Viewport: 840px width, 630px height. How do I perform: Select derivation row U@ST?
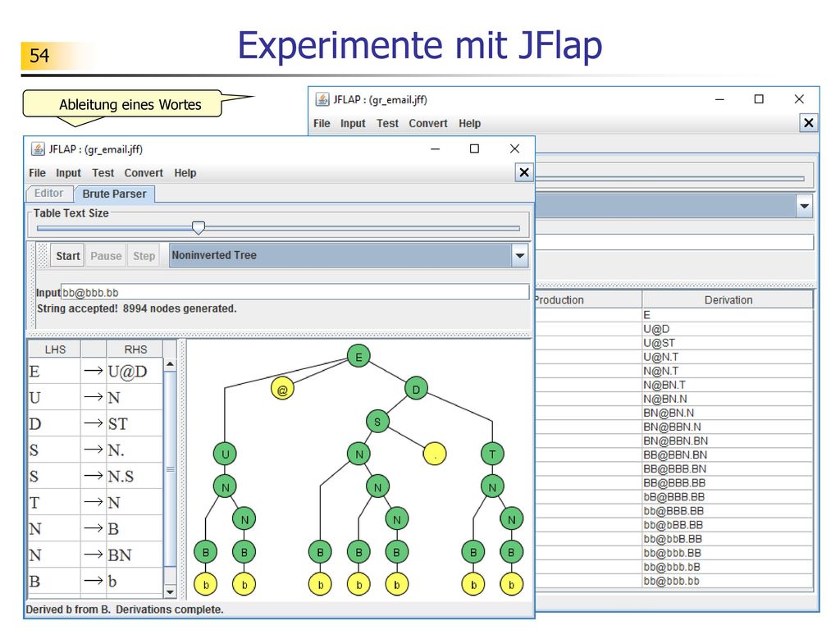pos(674,343)
